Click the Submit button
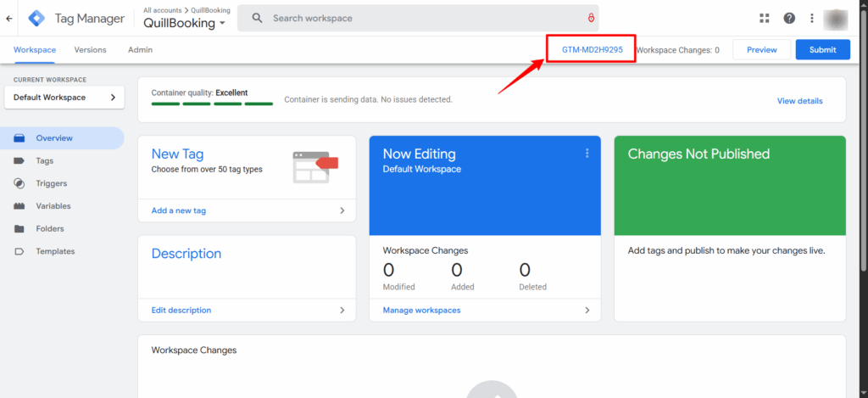This screenshot has width=868, height=398. point(822,50)
